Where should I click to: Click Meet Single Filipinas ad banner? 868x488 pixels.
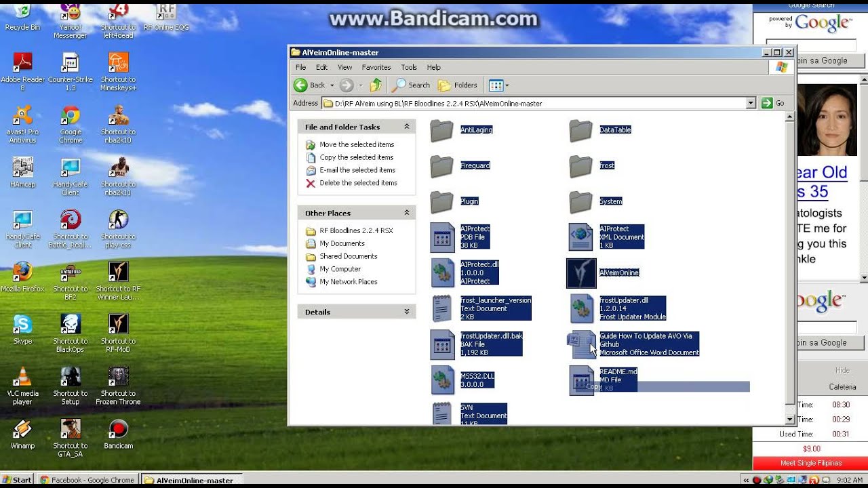click(x=810, y=464)
